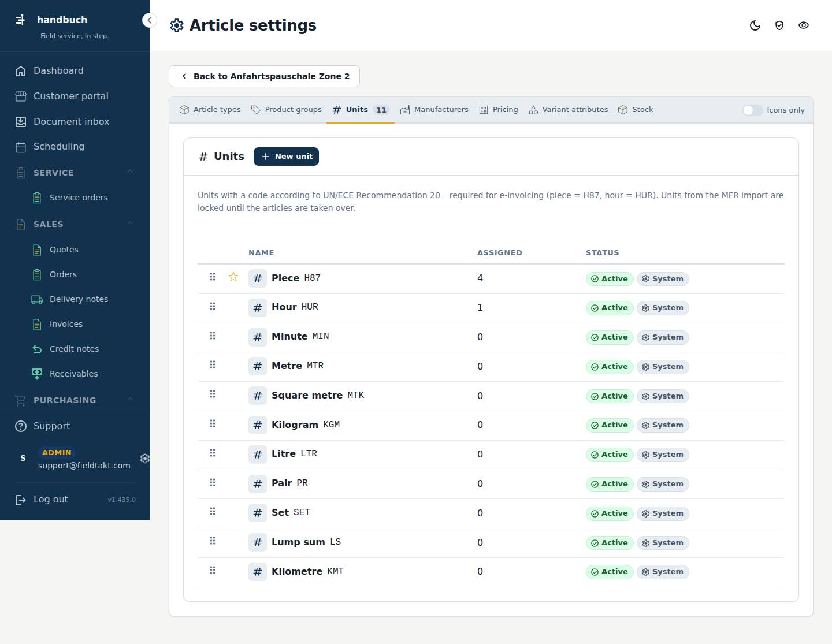Go to Scheduling in sidebar
832x644 pixels.
point(75,147)
